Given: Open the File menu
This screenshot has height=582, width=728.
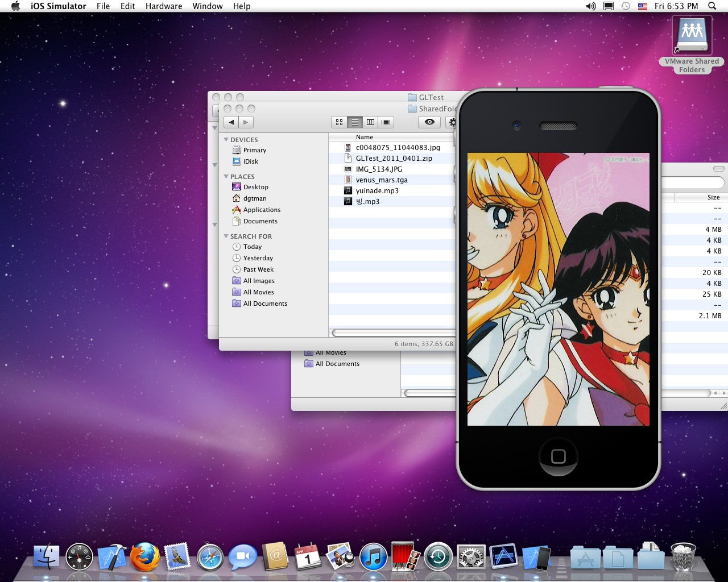Looking at the screenshot, I should (x=103, y=6).
